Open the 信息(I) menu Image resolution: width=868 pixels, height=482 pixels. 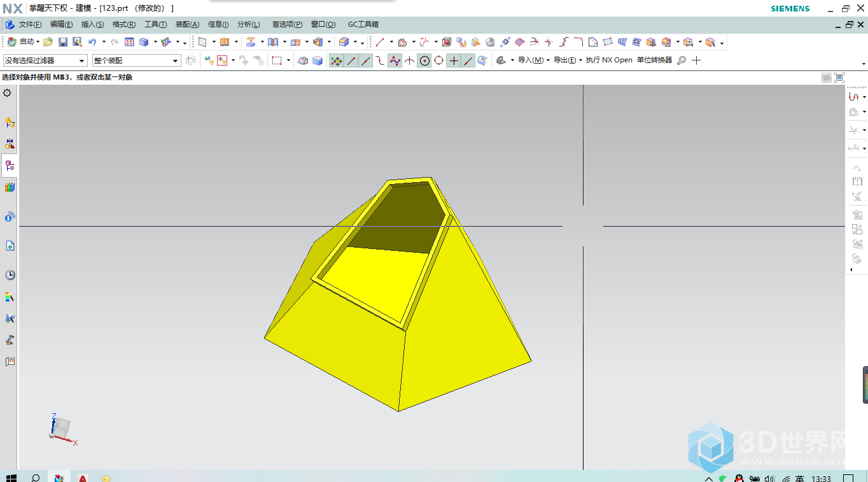click(x=218, y=25)
